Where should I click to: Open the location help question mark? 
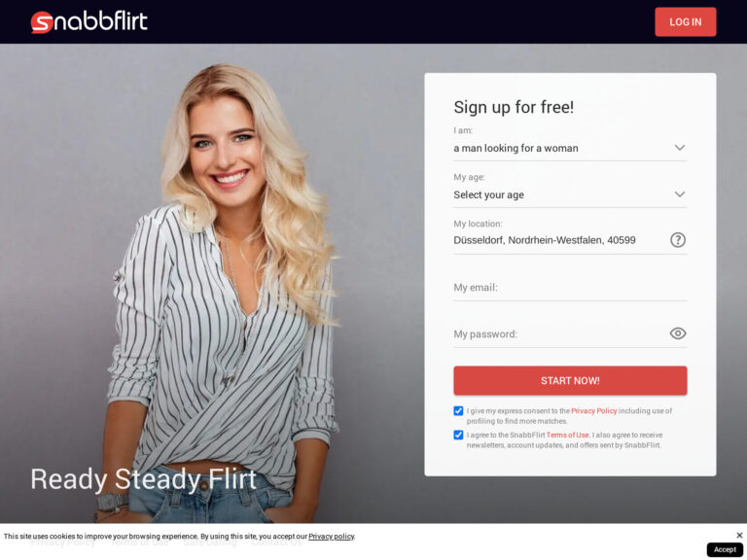tap(677, 239)
